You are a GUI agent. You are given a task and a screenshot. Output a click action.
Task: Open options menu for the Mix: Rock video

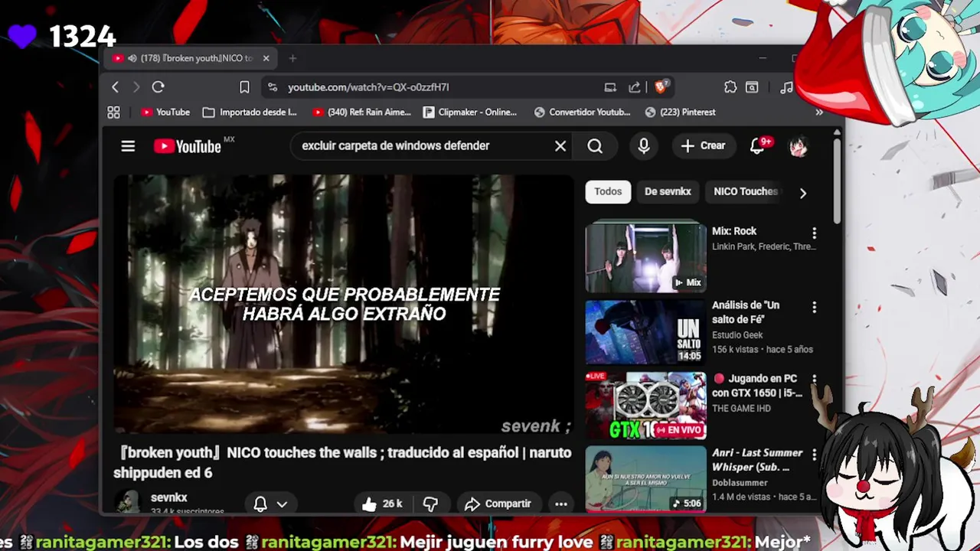(x=814, y=233)
